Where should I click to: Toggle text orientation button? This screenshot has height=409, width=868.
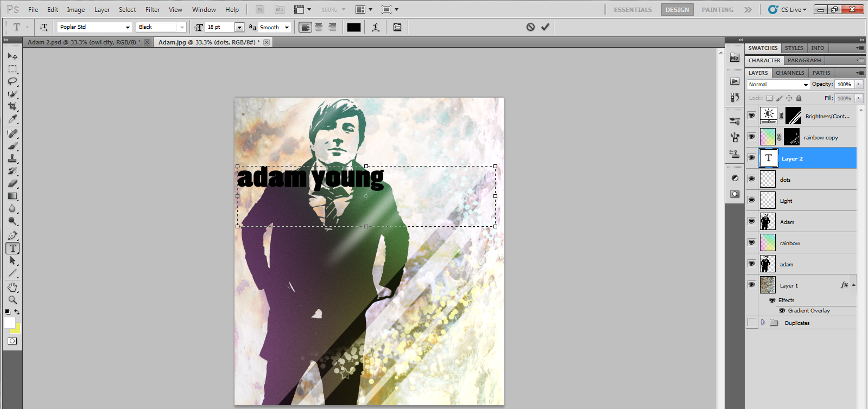click(43, 27)
